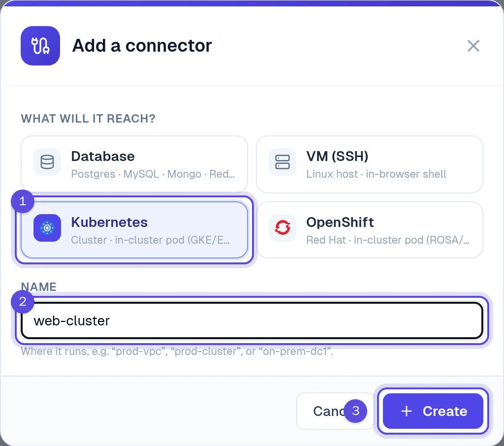Focus the Name input with web-cluster
Viewport: 504px width, 446px height.
(x=252, y=320)
